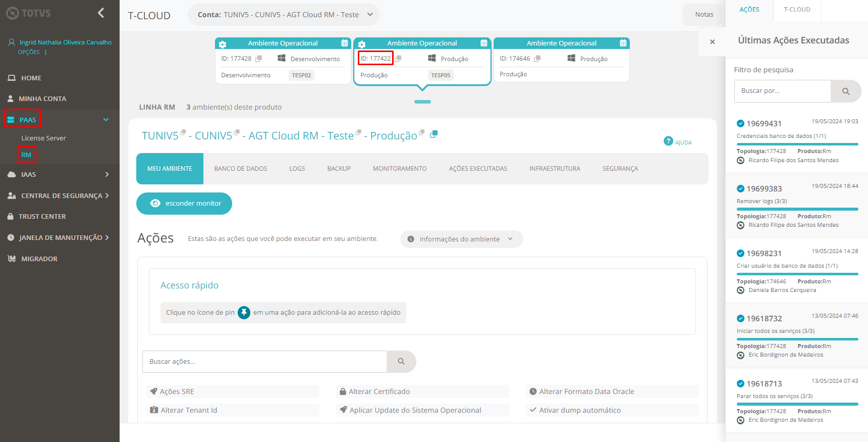Click gear icon on environment 177428 card
Viewport: 868px width, 442px height.
point(223,44)
